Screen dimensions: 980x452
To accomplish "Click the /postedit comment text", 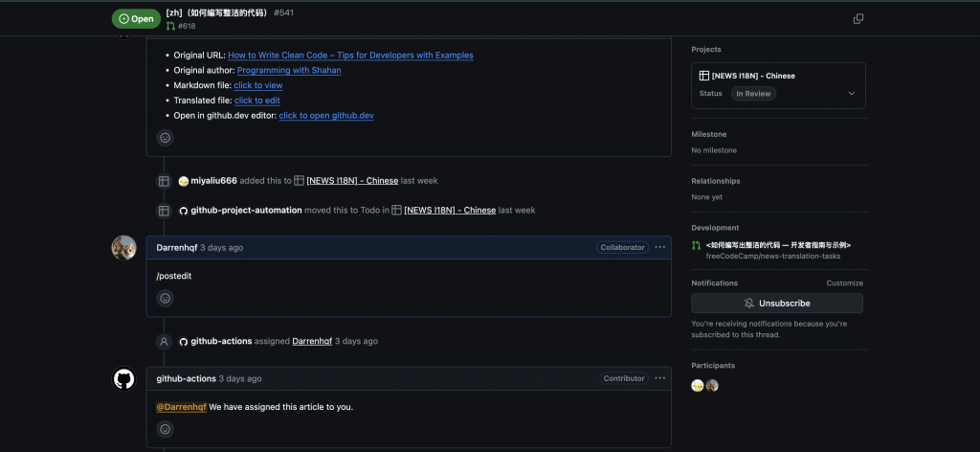I will (174, 276).
